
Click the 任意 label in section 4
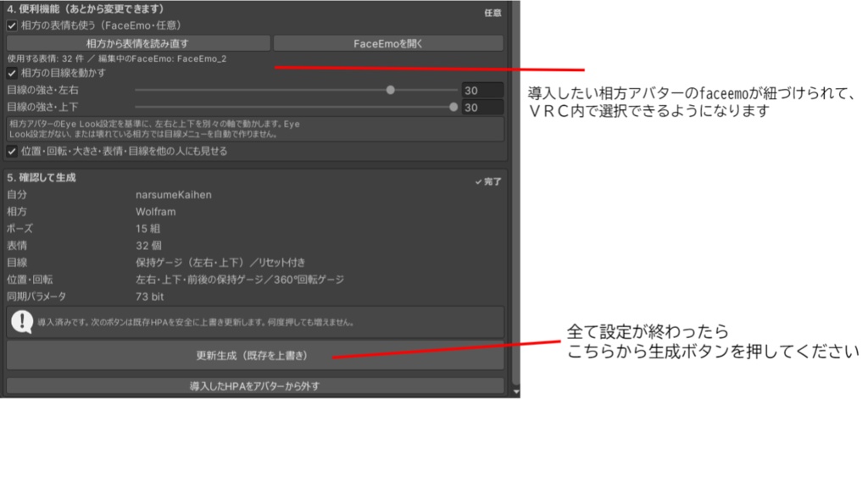click(492, 13)
